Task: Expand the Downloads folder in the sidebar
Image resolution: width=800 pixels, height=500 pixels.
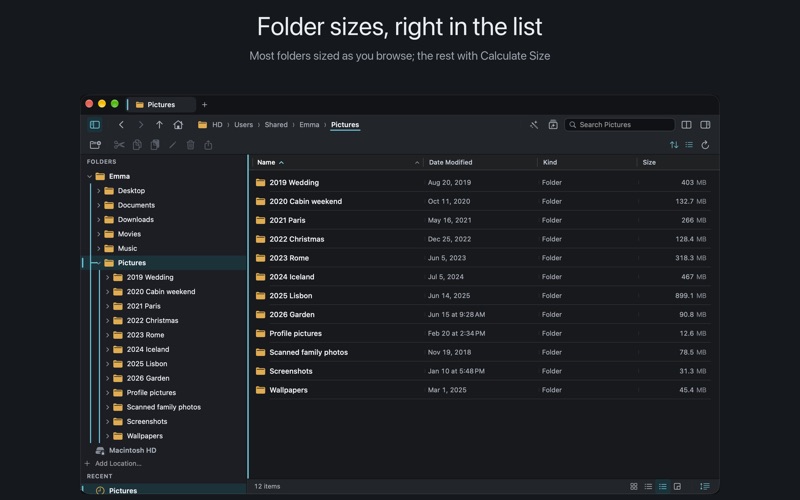Action: point(98,219)
